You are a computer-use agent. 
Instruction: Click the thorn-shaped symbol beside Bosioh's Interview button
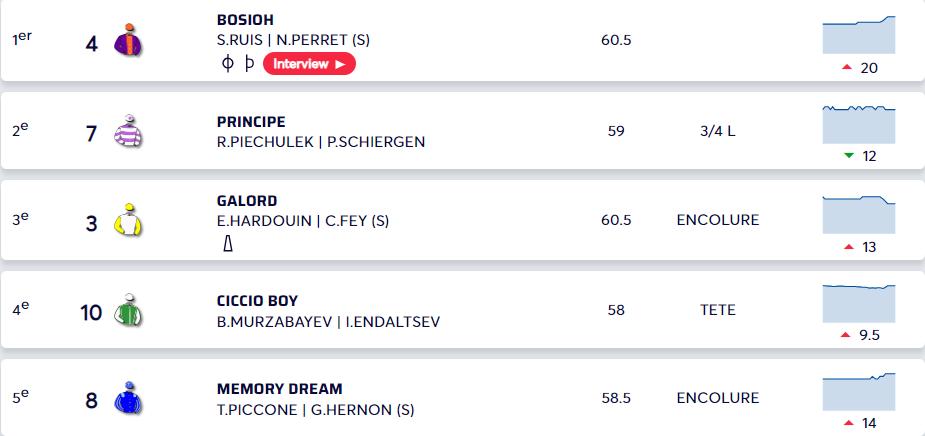coord(249,64)
